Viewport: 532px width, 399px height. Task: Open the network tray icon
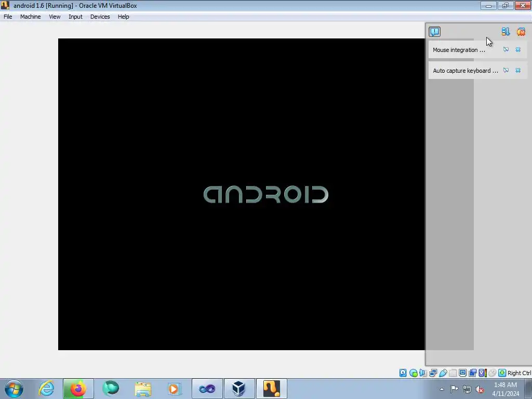pos(467,389)
